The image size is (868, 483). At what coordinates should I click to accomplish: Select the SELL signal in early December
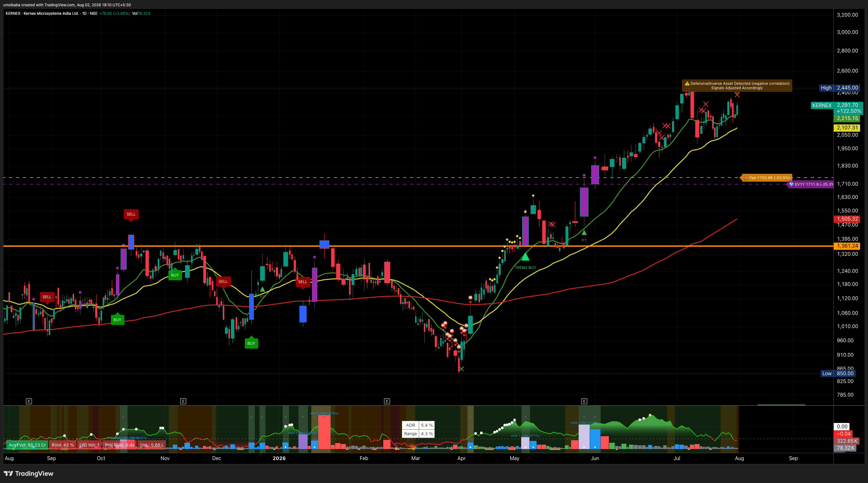pos(223,282)
